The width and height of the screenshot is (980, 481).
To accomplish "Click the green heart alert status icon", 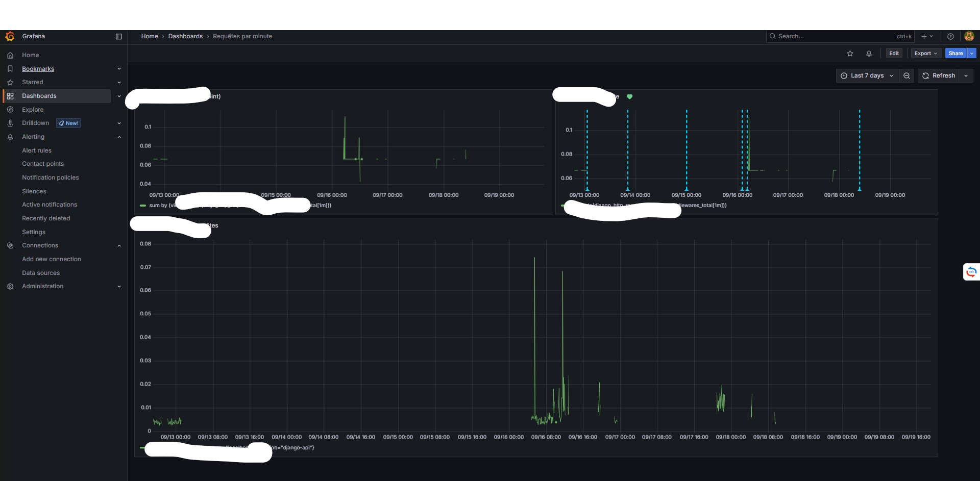I will tap(629, 96).
